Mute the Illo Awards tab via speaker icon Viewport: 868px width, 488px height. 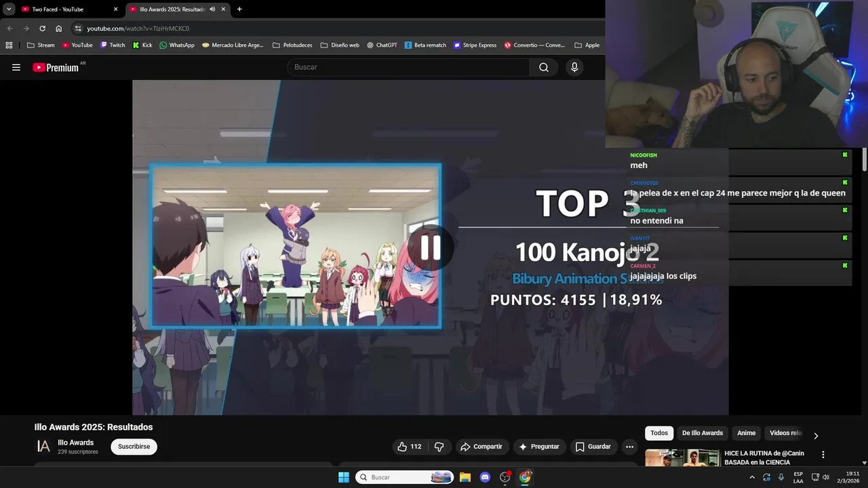[212, 9]
